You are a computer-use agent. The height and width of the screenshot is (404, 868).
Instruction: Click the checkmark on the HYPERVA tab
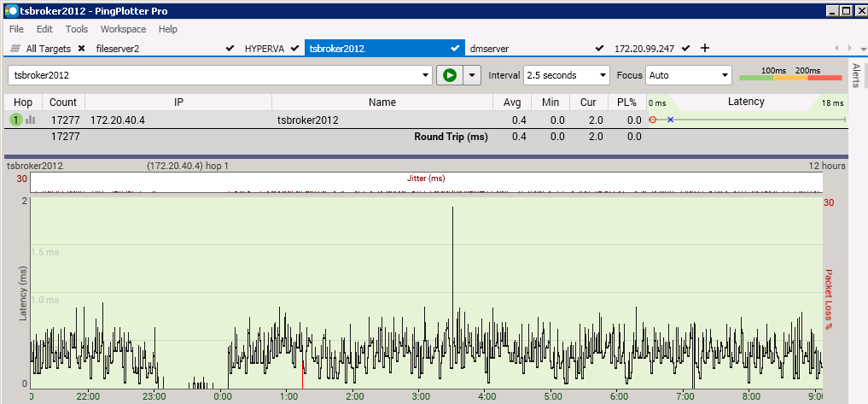pos(294,49)
